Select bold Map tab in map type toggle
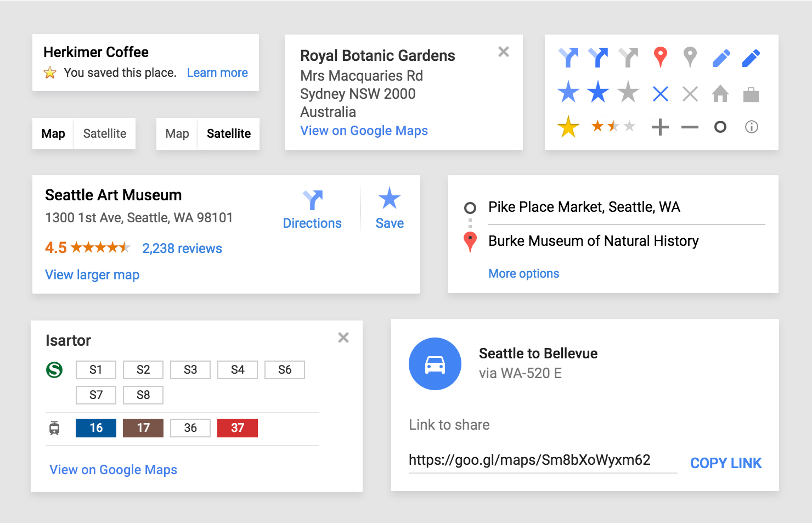The image size is (812, 523). point(53,133)
